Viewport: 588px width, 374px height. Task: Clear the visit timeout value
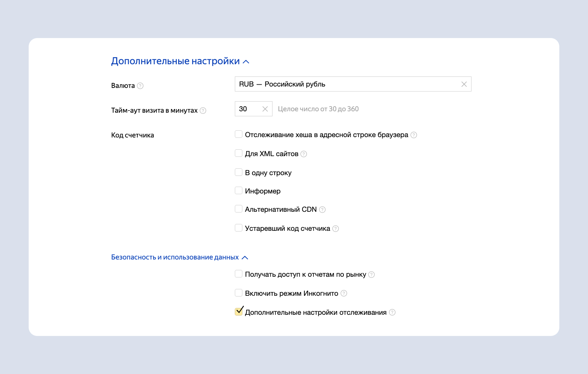[x=265, y=109]
